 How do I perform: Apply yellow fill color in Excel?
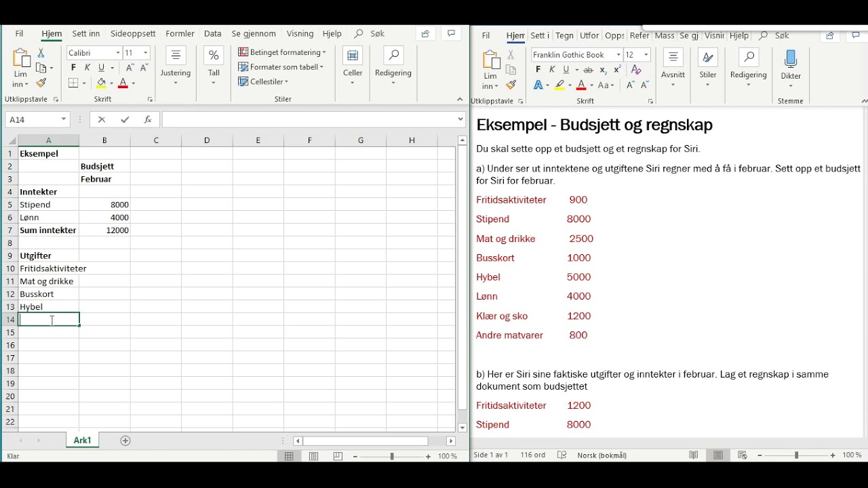pyautogui.click(x=101, y=83)
